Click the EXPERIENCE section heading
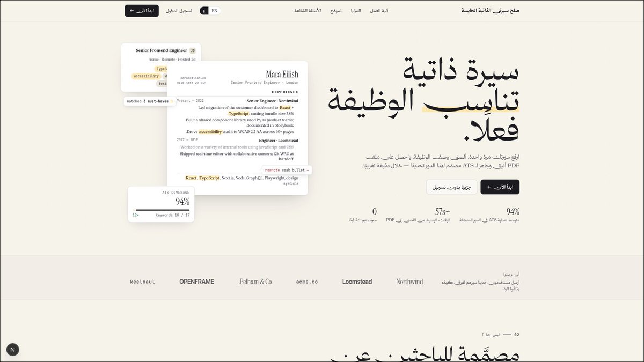 pyautogui.click(x=285, y=92)
